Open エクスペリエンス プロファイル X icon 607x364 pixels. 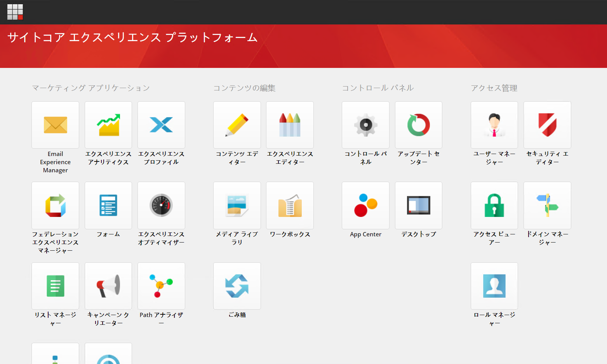pyautogui.click(x=161, y=125)
